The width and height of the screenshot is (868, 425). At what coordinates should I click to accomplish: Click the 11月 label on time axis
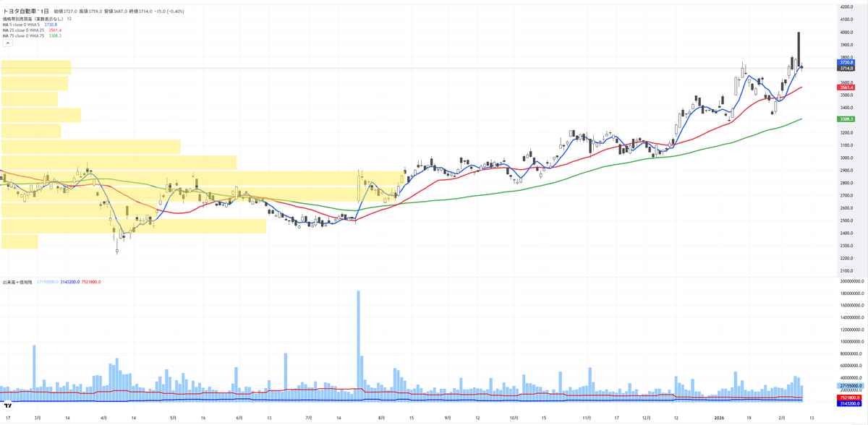coord(587,417)
